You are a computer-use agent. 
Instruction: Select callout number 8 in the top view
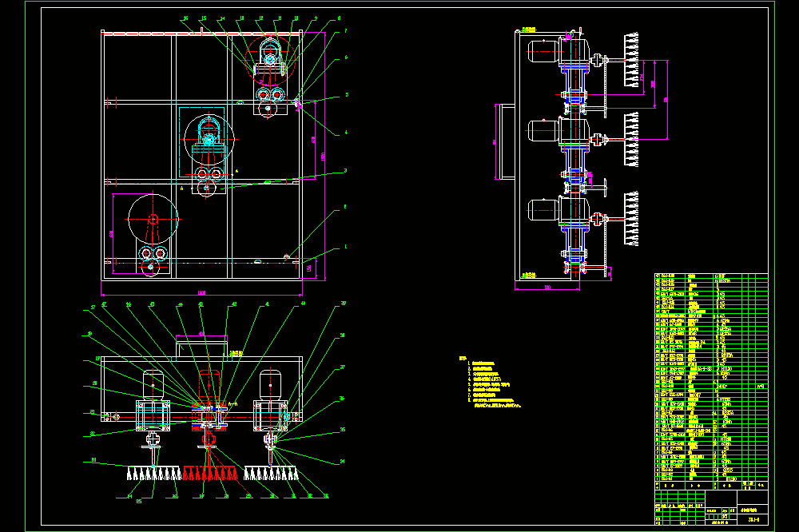pos(339,18)
